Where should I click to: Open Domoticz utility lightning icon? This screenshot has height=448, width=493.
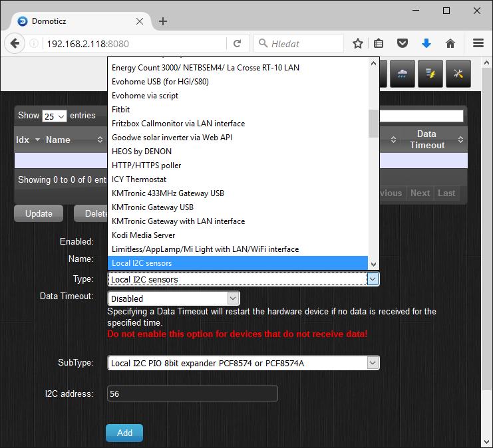(x=430, y=74)
